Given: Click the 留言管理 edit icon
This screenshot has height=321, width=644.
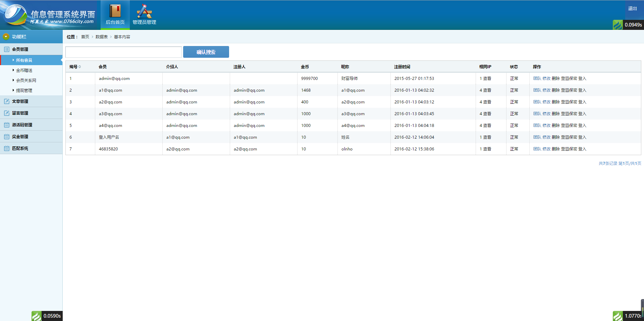Looking at the screenshot, I should pos(6,113).
